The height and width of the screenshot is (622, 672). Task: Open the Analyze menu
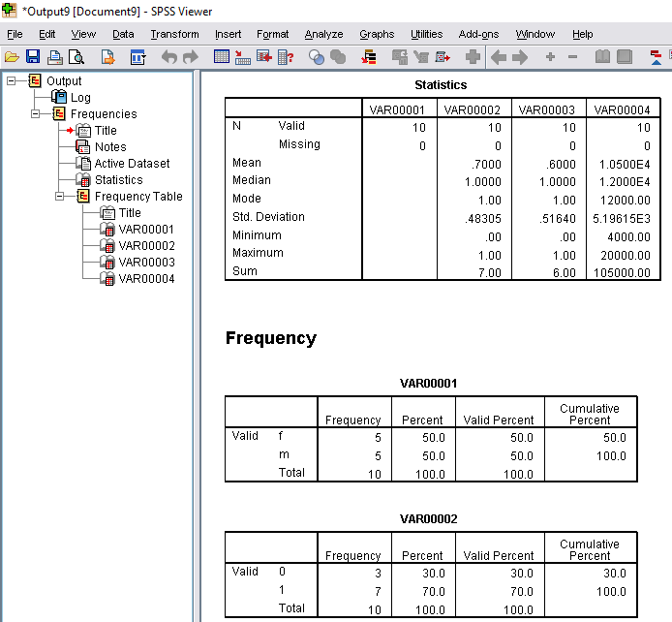click(x=323, y=34)
